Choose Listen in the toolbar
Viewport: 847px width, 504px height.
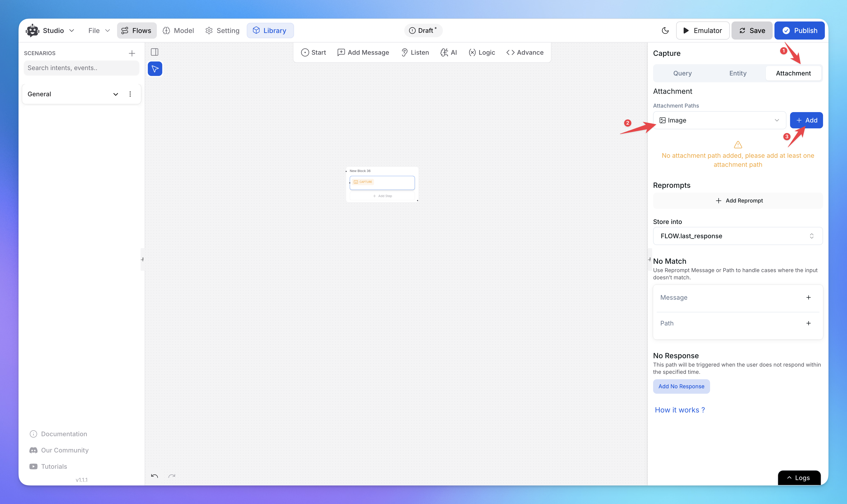(415, 52)
